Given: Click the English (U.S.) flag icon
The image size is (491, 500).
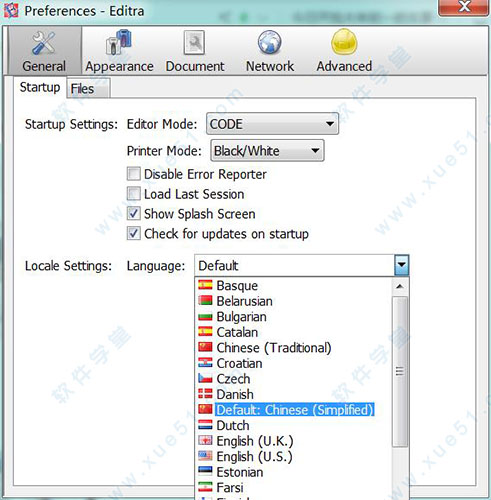Looking at the screenshot, I should tap(205, 456).
